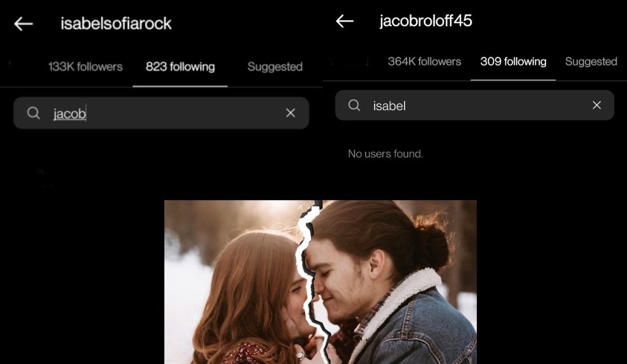
Task: Click the 'No users found.' message
Action: 385,154
